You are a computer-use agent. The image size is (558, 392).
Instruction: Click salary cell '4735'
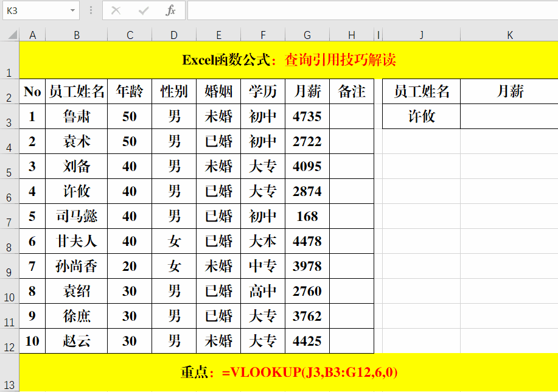click(x=307, y=116)
